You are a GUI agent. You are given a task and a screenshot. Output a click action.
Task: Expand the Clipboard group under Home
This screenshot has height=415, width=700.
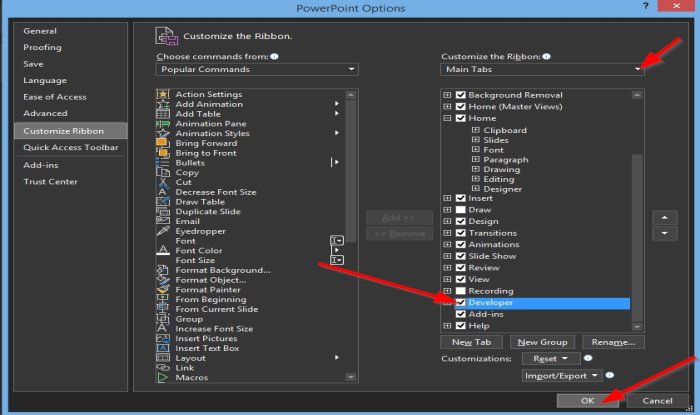(476, 130)
